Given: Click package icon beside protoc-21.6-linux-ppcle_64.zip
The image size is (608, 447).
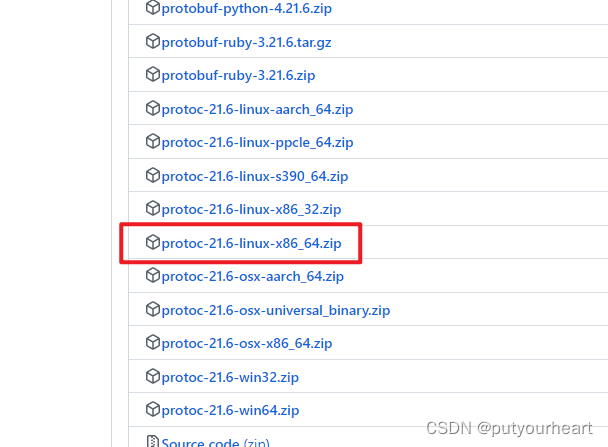Looking at the screenshot, I should 153,142.
